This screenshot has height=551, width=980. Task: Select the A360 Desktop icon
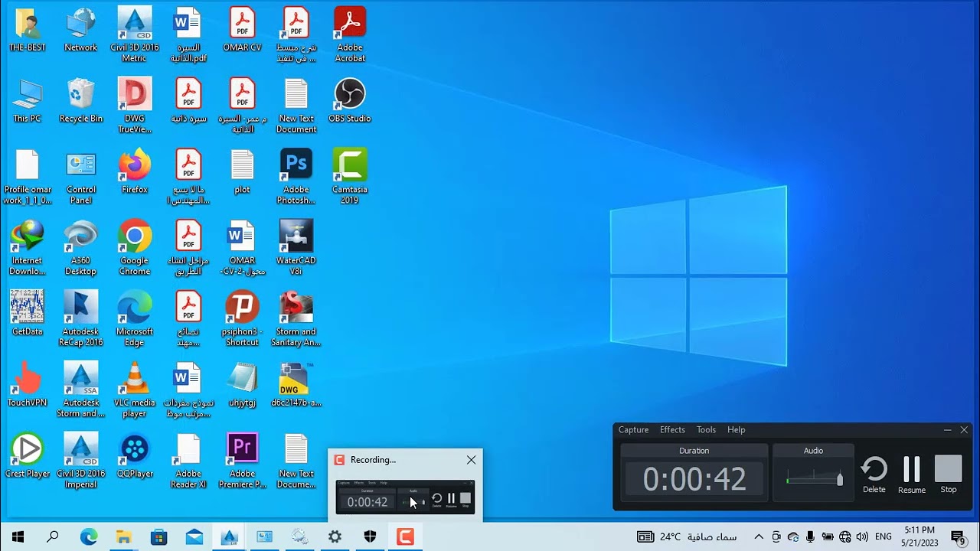(80, 247)
